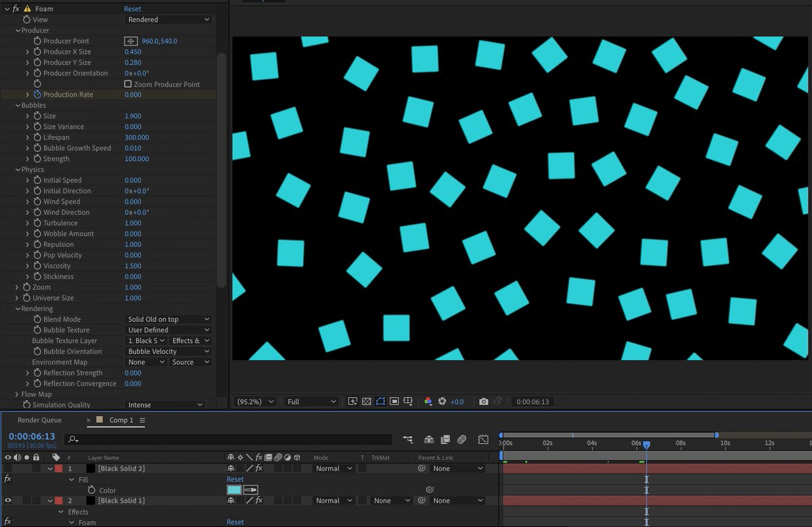This screenshot has height=527, width=812.
Task: Reset the Fill effect in timeline
Action: [x=235, y=479]
